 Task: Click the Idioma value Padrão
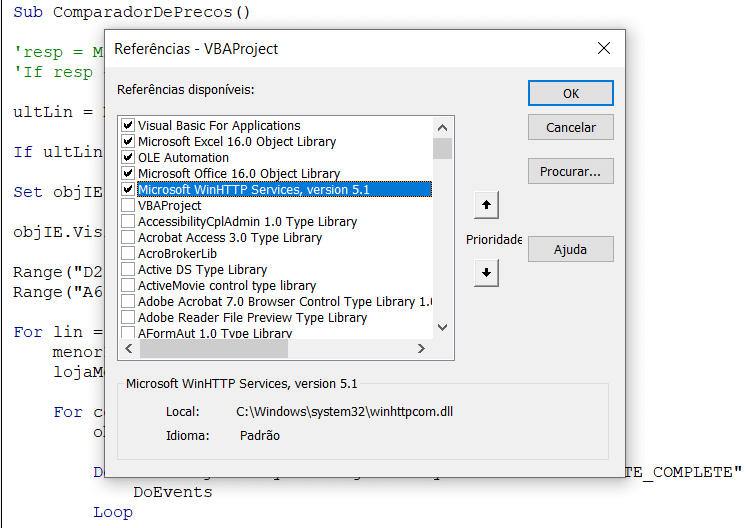point(260,435)
